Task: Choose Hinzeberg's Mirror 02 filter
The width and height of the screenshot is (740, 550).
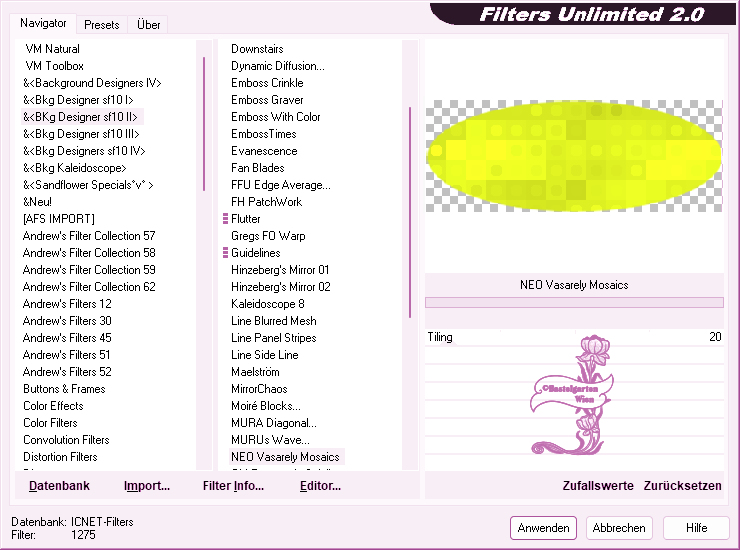Action: 281,287
